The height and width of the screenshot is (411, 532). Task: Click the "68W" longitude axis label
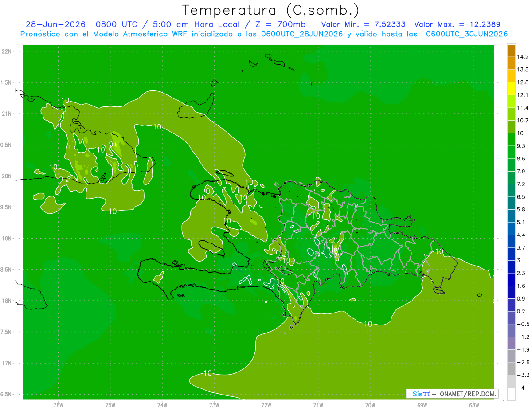point(474,406)
